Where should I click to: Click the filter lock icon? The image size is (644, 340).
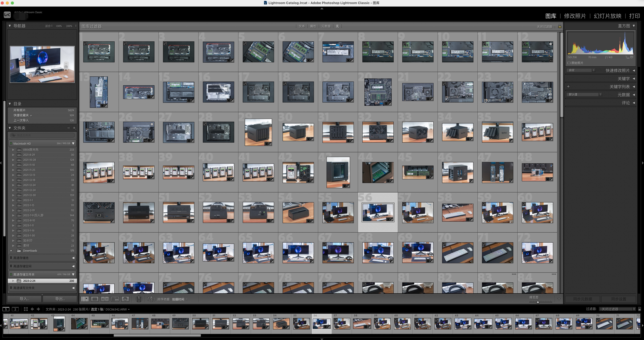pyautogui.click(x=560, y=26)
